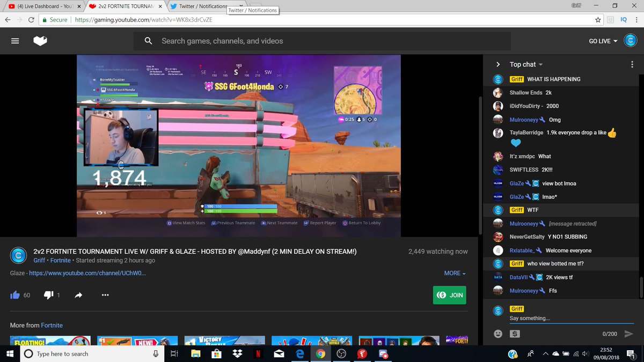Viewport: 644px width, 362px height.
Task: Expand the GO LIVE dropdown
Action: click(x=603, y=41)
